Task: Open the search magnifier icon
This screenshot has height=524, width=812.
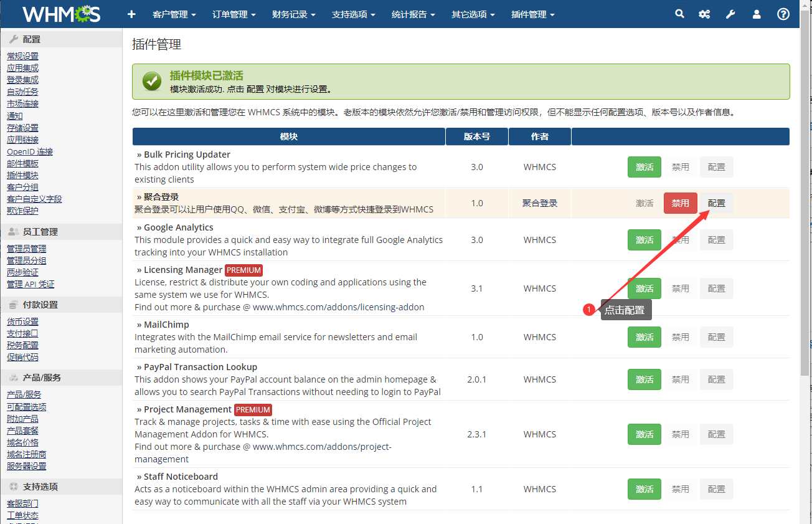Action: coord(679,14)
